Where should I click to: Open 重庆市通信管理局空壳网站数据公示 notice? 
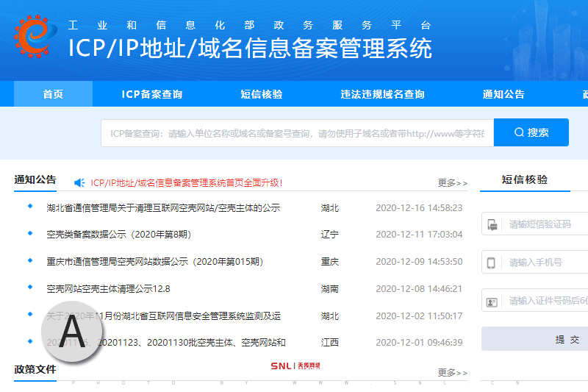(x=155, y=262)
